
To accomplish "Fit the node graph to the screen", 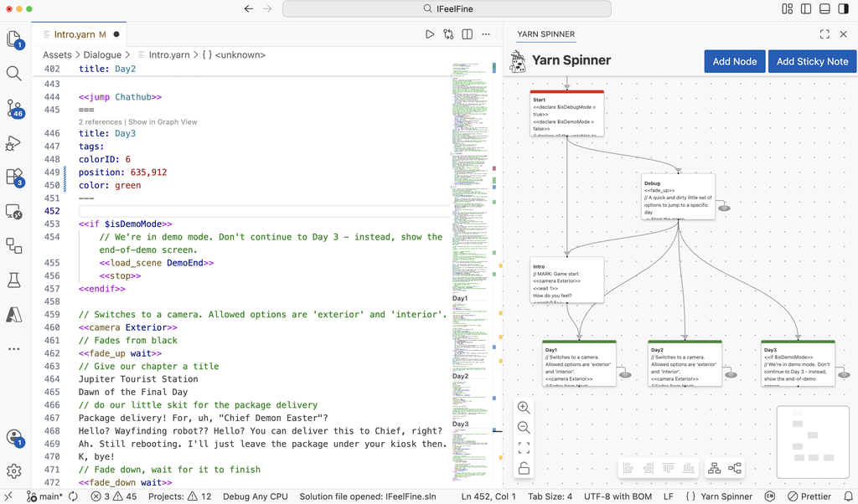I will pos(524,448).
